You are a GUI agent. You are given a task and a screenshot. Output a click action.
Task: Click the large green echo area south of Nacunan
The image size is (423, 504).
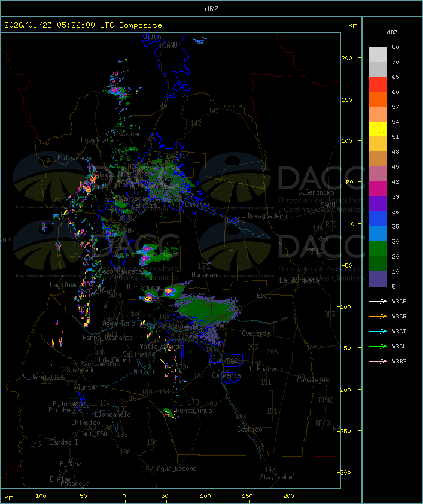(x=206, y=309)
